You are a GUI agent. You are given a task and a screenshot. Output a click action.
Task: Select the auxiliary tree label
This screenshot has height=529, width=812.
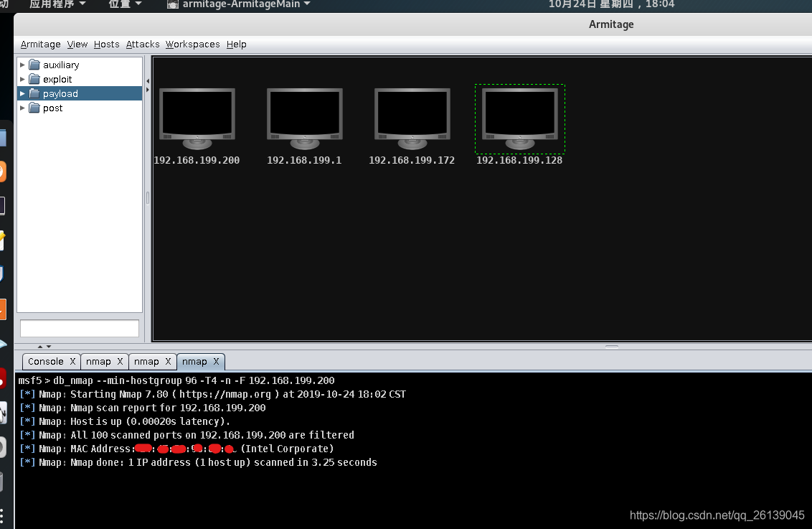pyautogui.click(x=61, y=65)
